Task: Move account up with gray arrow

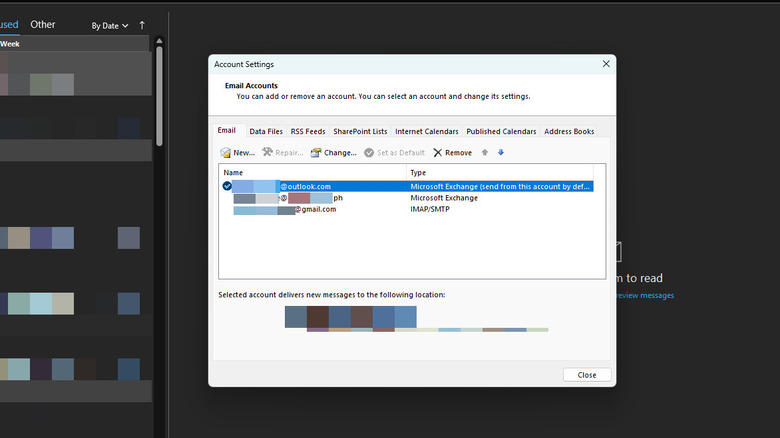Action: point(485,152)
